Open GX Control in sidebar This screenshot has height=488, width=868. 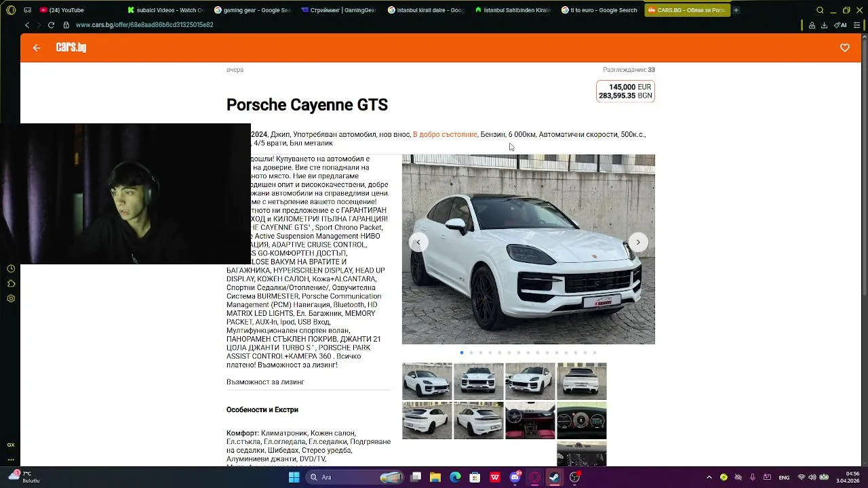click(x=11, y=445)
